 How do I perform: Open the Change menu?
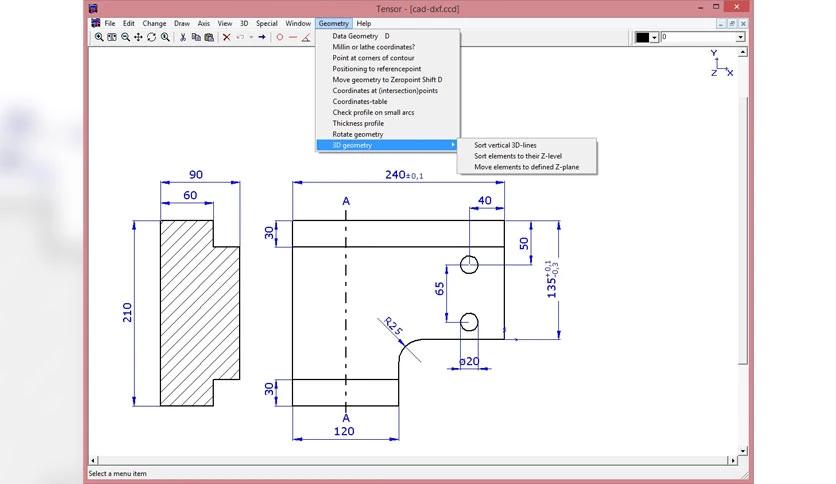click(x=154, y=23)
